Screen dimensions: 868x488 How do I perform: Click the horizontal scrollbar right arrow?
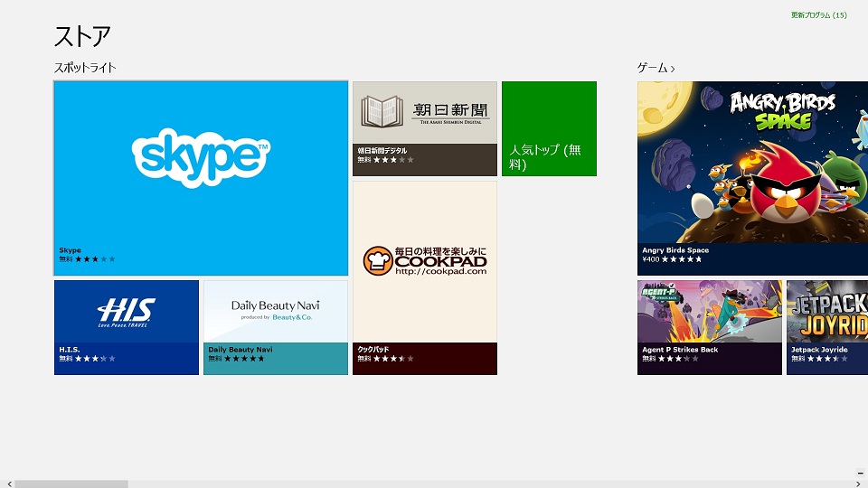click(858, 483)
